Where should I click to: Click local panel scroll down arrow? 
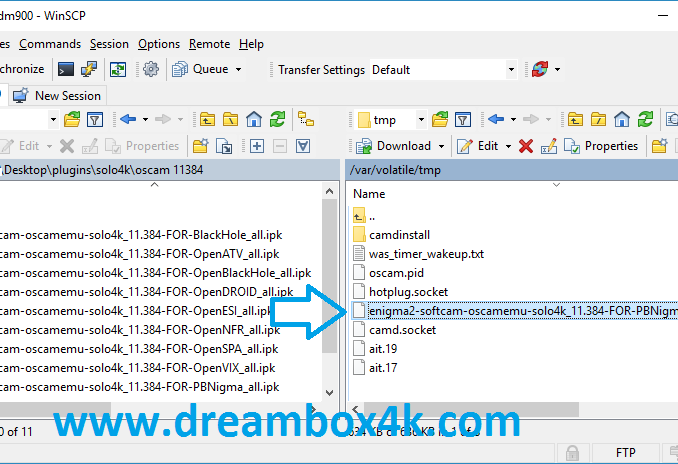pos(329,393)
